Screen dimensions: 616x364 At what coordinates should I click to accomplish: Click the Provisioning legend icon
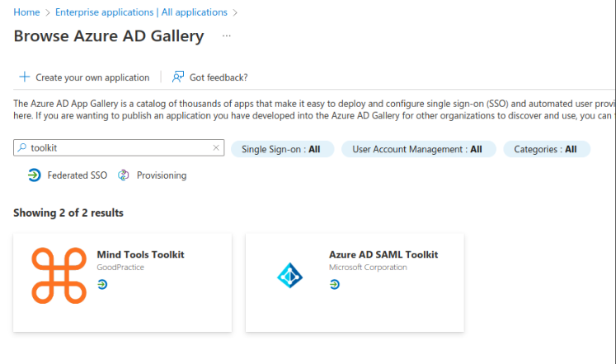click(124, 175)
